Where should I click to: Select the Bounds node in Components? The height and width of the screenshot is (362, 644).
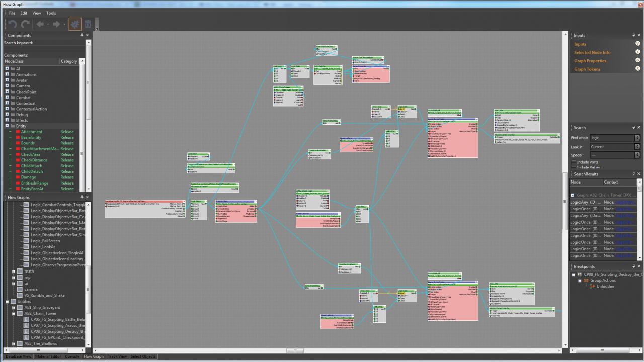click(28, 143)
